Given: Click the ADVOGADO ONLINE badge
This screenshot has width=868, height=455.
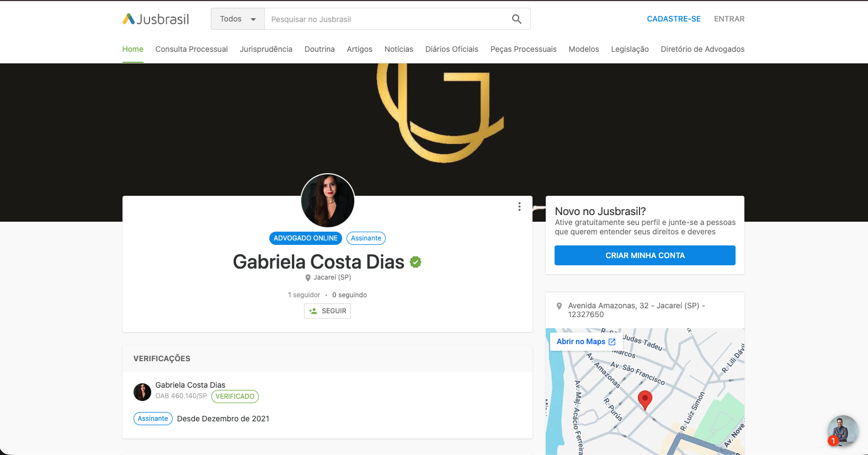Looking at the screenshot, I should pos(306,238).
